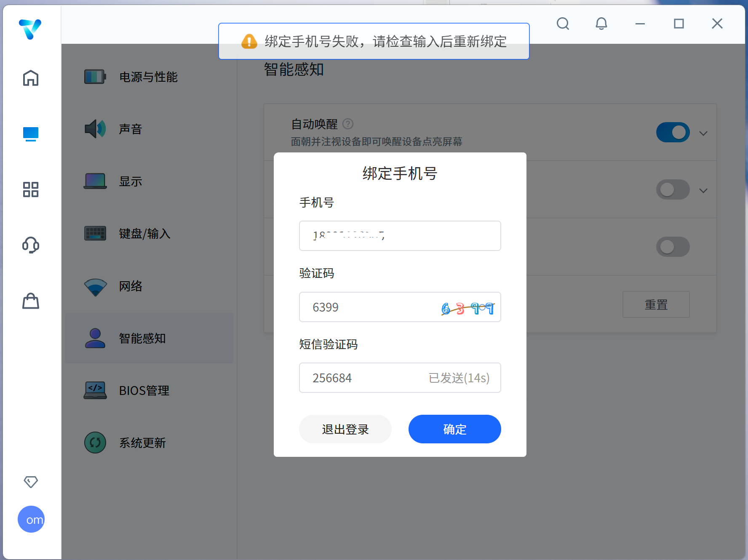748x560 pixels.
Task: Enable the third smart sensing toggle
Action: 673,247
